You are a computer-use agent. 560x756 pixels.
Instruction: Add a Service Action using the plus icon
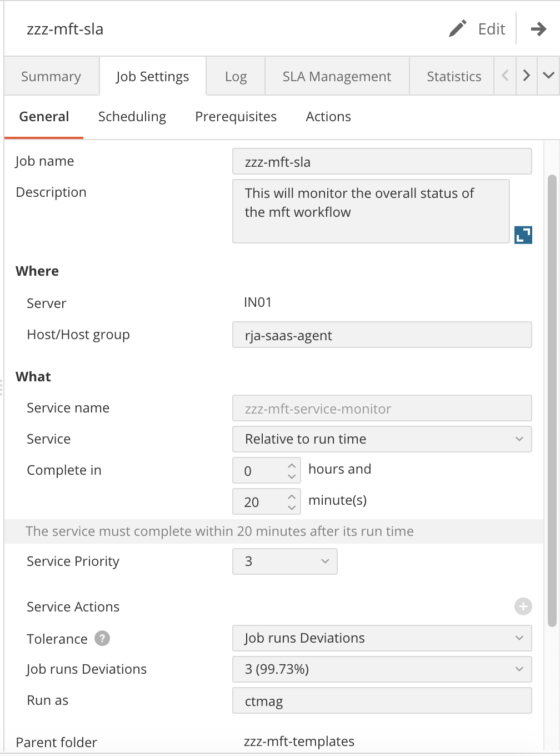click(522, 606)
